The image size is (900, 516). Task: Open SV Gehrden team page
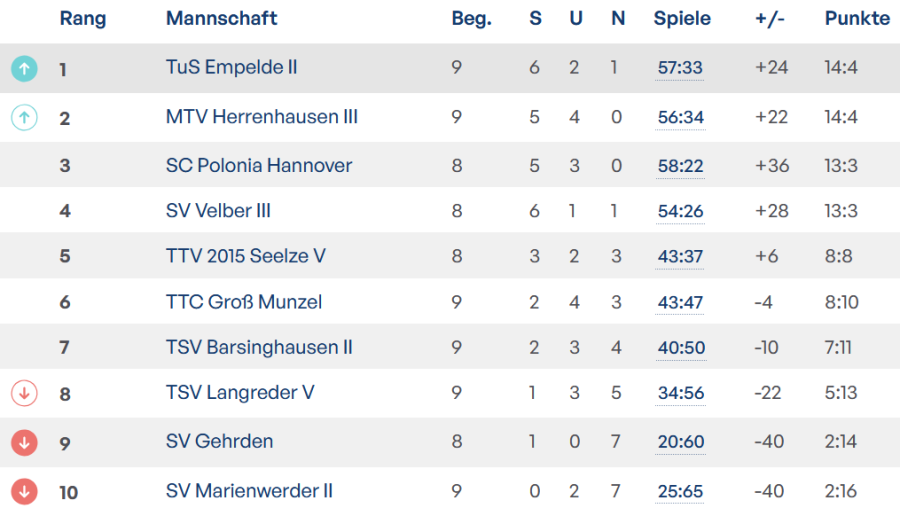tap(219, 441)
